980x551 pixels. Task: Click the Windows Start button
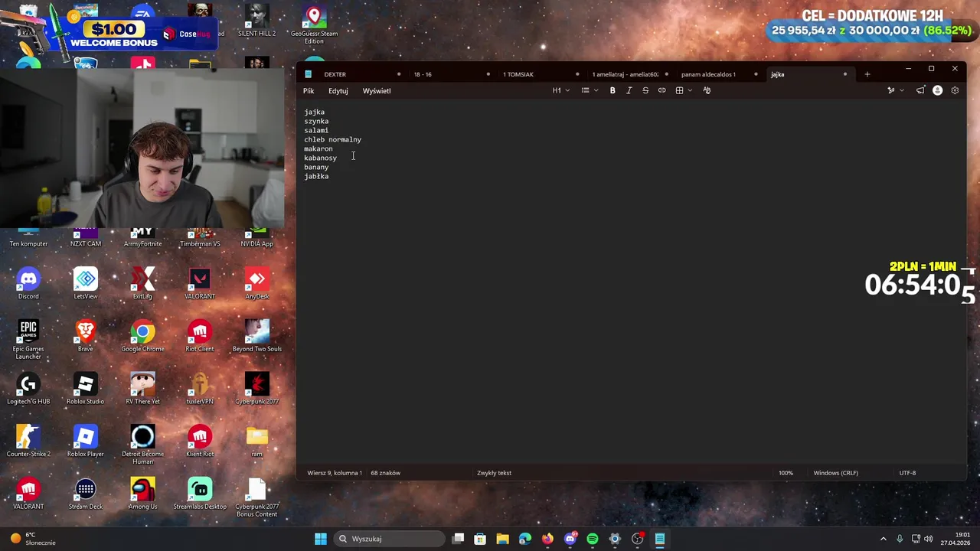point(321,539)
